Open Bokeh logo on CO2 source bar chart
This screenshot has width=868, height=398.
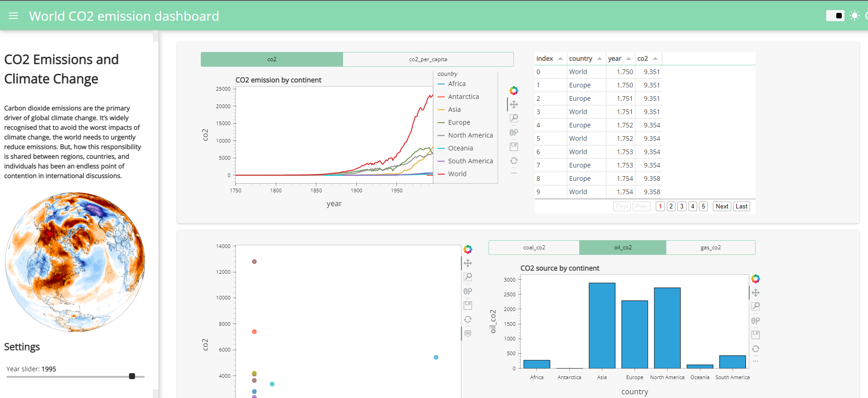756,279
